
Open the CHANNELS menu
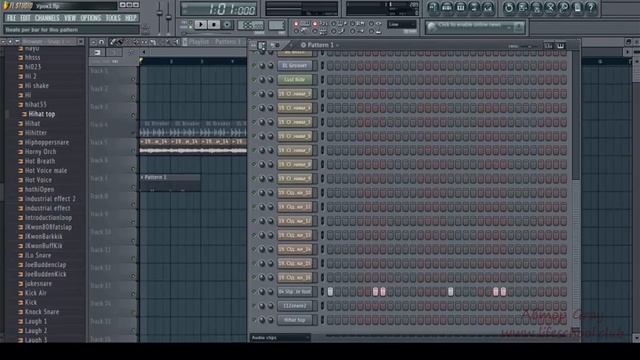tap(47, 18)
